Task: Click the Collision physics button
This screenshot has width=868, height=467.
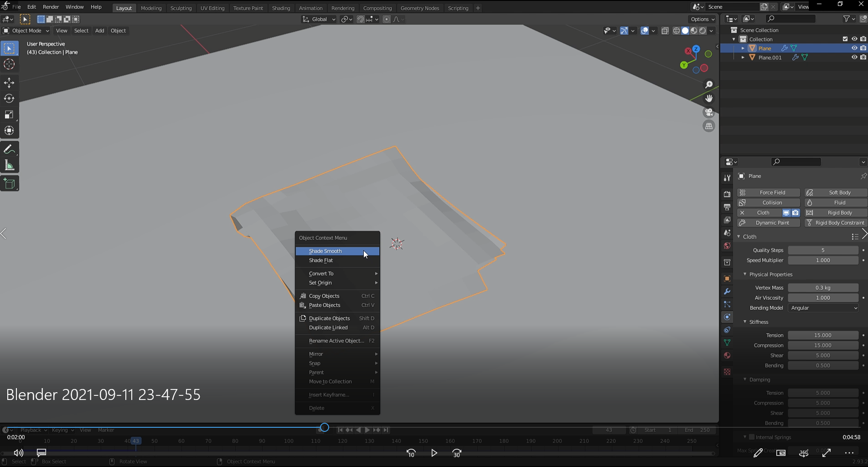Action: [769, 203]
